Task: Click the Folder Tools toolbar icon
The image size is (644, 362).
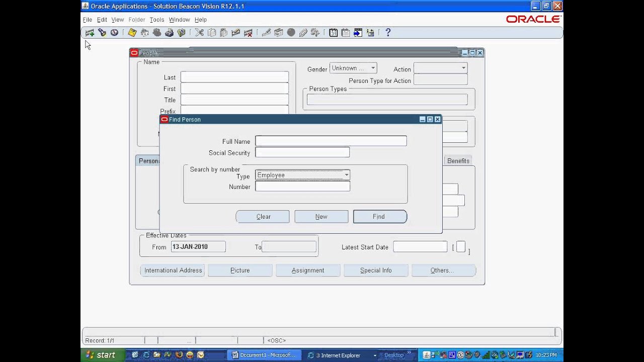Action: click(x=315, y=33)
